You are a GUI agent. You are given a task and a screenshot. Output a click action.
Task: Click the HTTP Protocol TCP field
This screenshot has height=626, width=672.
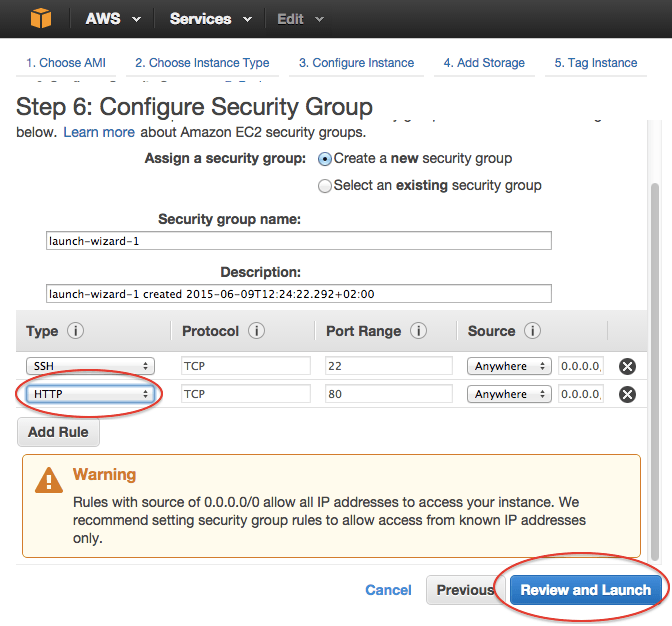(x=246, y=394)
